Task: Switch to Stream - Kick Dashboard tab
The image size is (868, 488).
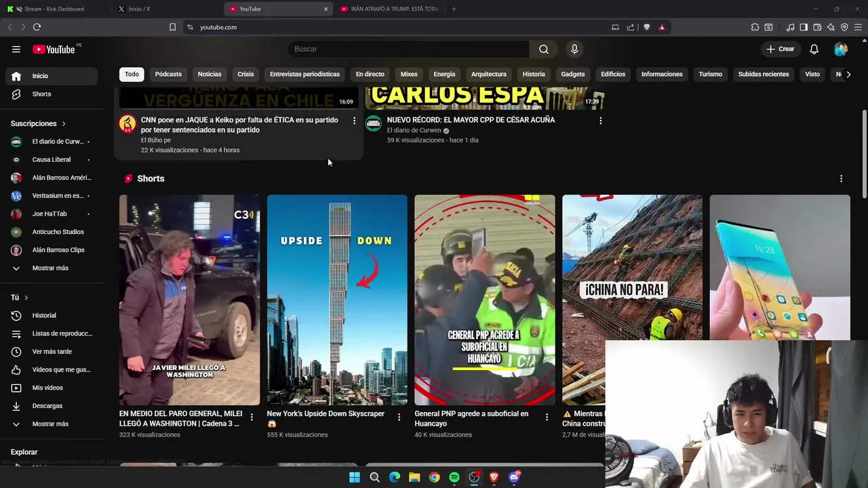Action: [x=54, y=9]
